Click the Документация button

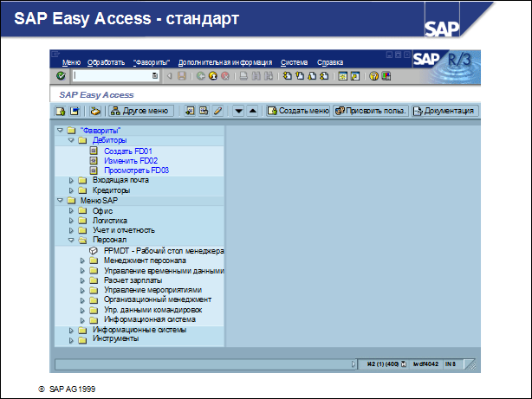tap(444, 111)
